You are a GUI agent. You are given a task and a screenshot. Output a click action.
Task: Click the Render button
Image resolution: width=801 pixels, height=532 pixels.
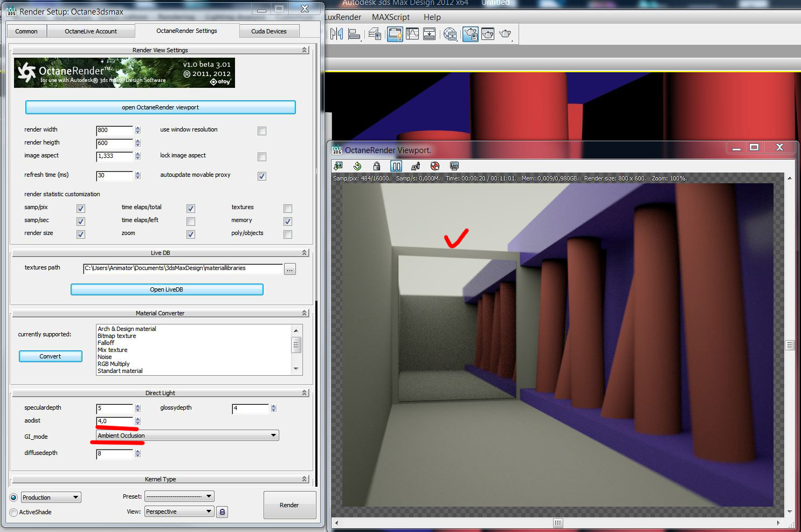tap(289, 505)
